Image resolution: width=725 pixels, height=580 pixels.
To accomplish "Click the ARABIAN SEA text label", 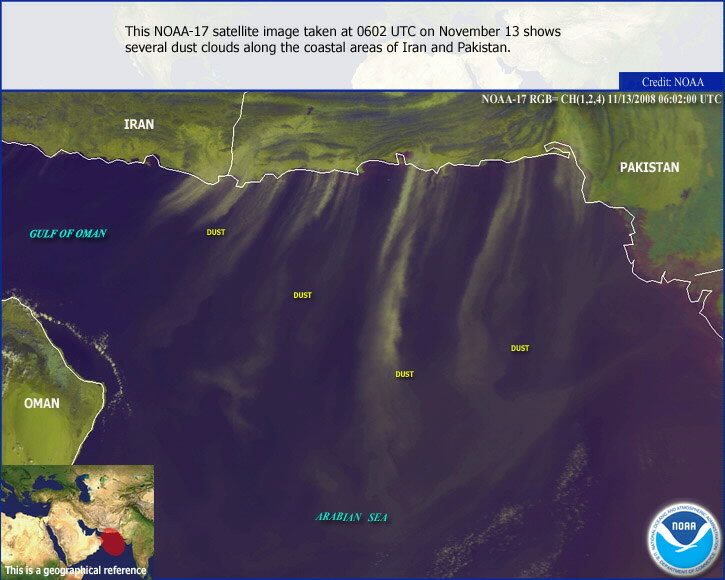I will point(351,517).
